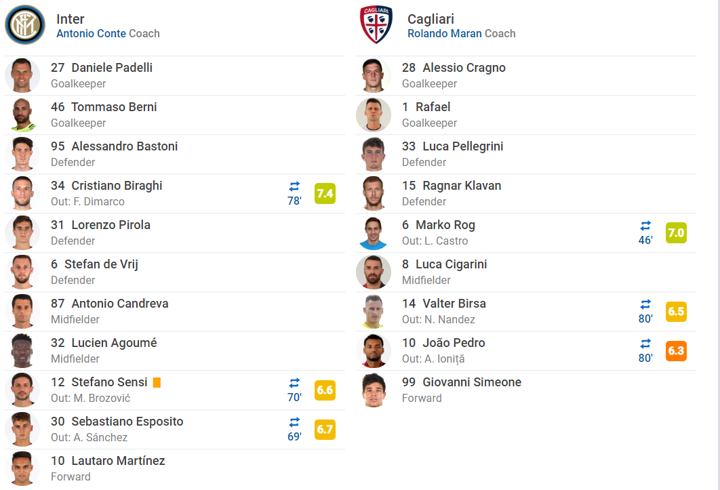Click Stefano Sensi's yellow card icon
The width and height of the screenshot is (720, 490).
157,382
